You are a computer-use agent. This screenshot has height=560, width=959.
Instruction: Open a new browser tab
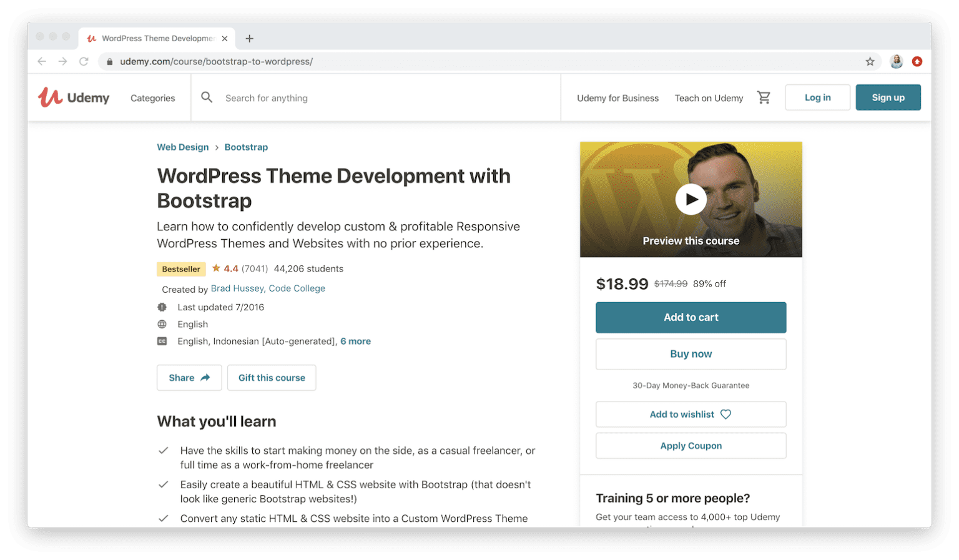(x=249, y=38)
